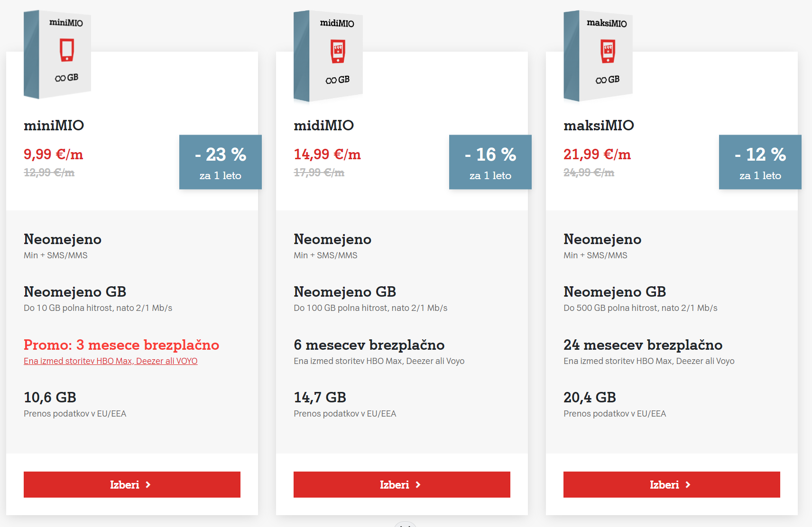The height and width of the screenshot is (527, 812).
Task: Click the midiMIO package box image
Action: click(328, 56)
